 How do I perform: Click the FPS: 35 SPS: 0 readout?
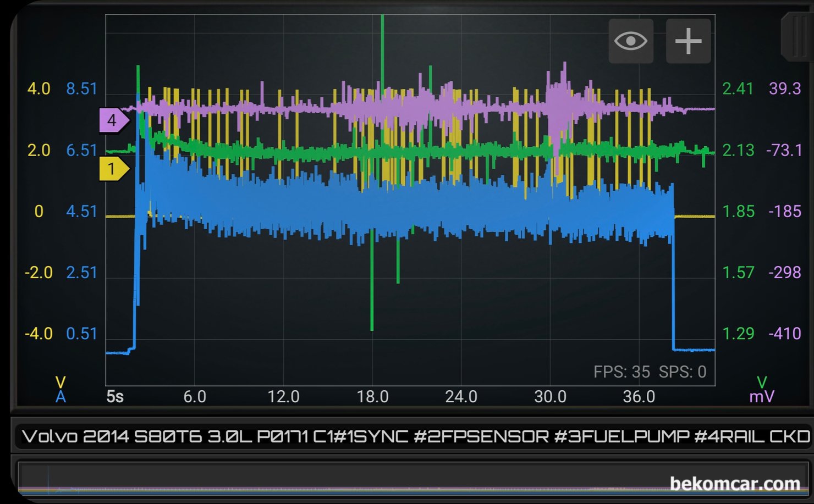650,372
